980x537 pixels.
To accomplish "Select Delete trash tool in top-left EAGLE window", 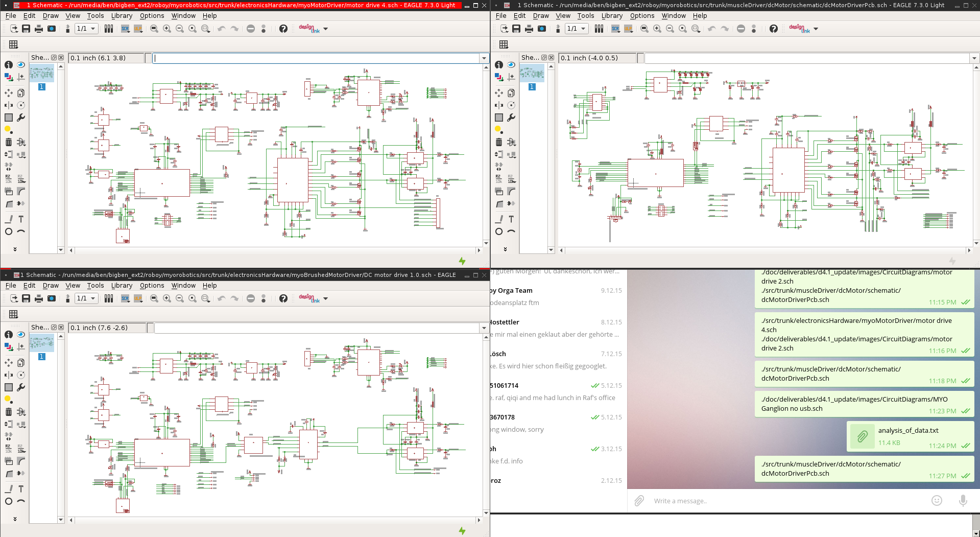I will point(9,142).
